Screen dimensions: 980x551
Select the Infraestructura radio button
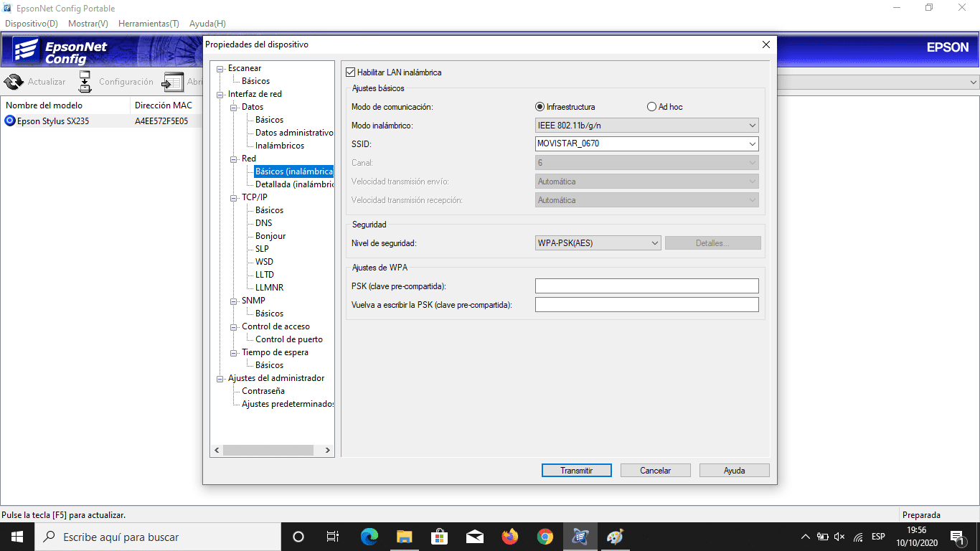[540, 106]
